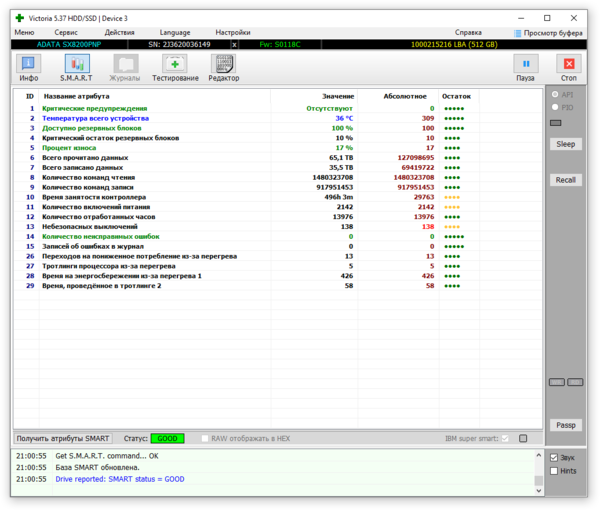This screenshot has width=600, height=510.
Task: Click Получить атрибуты SMART button
Action: (x=63, y=438)
